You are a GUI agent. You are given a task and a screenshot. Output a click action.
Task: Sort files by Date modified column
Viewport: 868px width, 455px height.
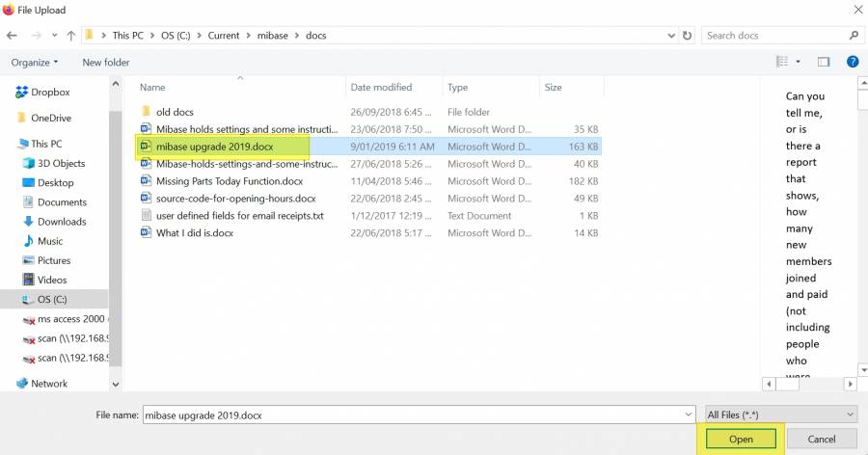coord(381,88)
